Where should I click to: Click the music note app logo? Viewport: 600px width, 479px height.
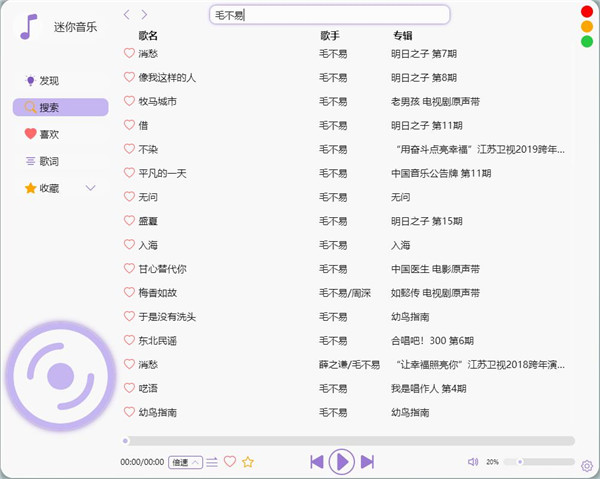coord(28,26)
